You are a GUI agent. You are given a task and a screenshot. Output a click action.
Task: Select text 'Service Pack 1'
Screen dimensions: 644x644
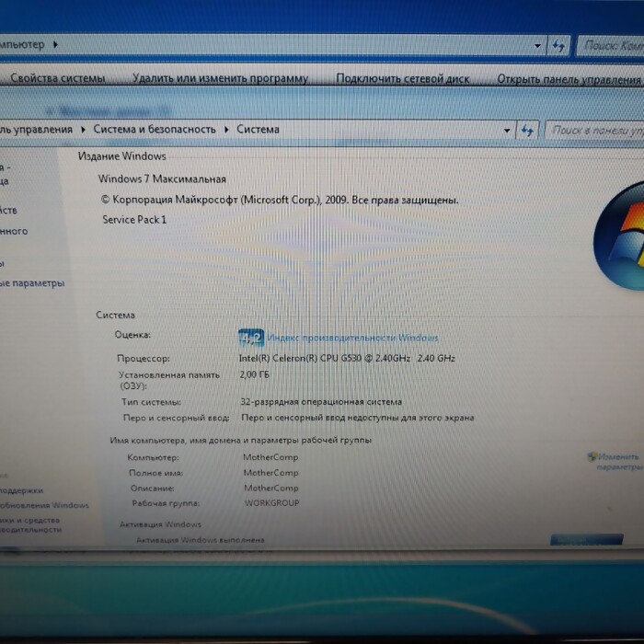[x=134, y=220]
